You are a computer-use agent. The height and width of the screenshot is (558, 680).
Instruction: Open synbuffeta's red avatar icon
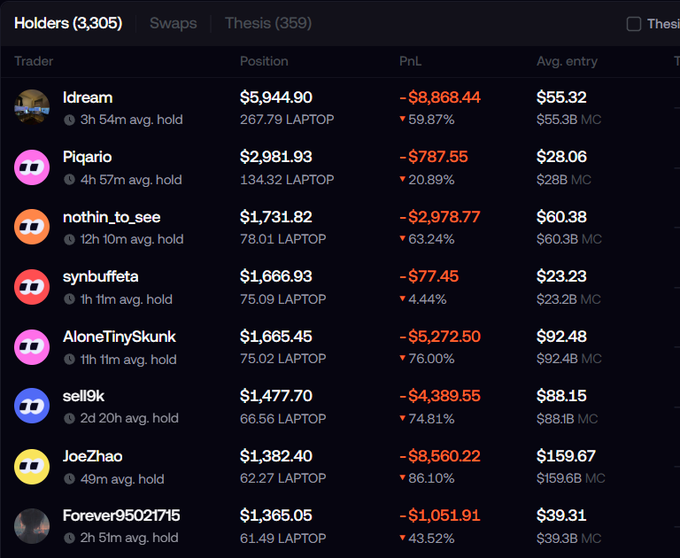point(32,287)
